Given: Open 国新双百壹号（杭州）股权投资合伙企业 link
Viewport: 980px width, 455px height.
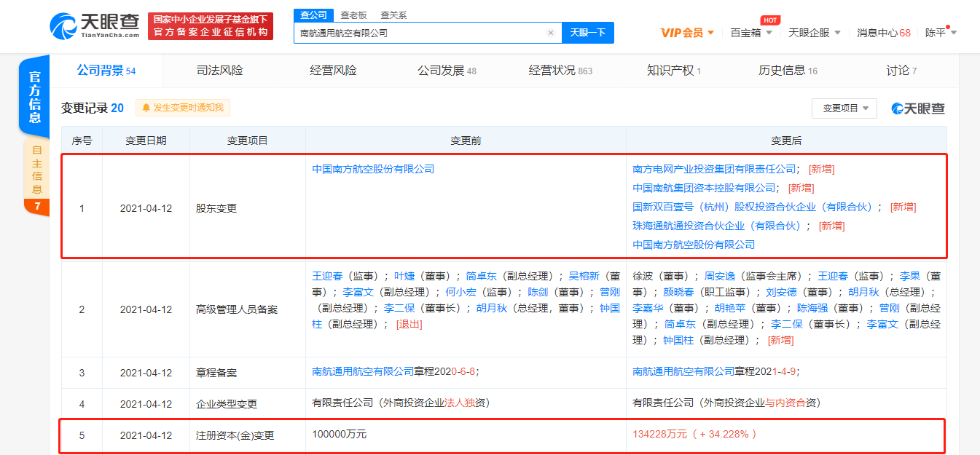Looking at the screenshot, I should pos(753,207).
